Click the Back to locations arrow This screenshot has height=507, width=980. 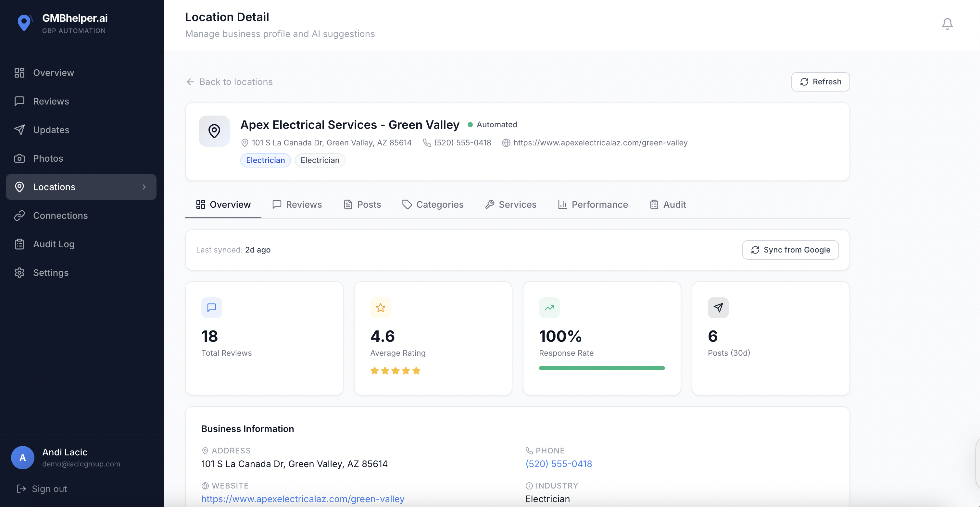pos(190,82)
